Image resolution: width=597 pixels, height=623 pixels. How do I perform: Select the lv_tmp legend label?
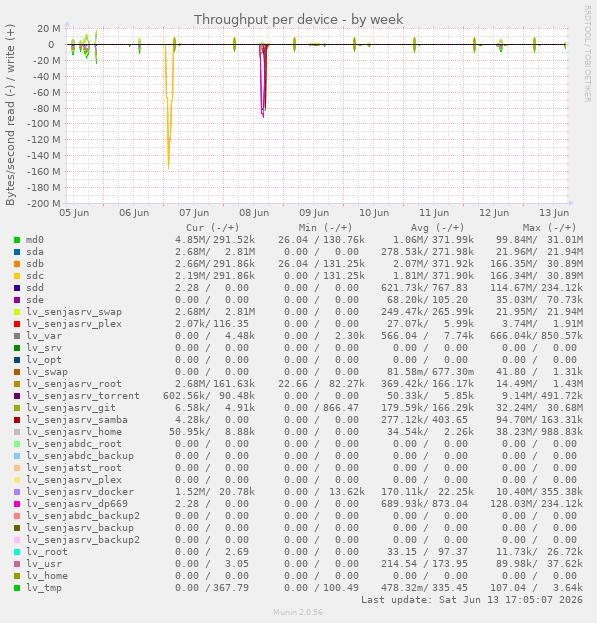44,588
